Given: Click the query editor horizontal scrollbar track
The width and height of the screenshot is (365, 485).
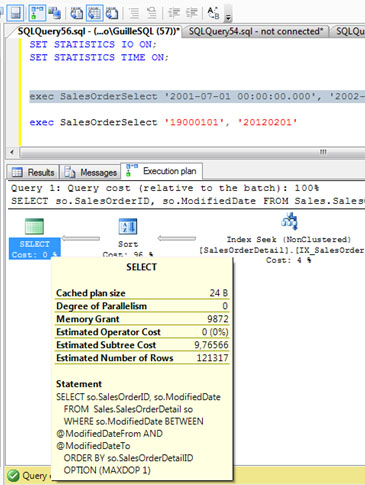Looking at the screenshot, I should coord(192,152).
